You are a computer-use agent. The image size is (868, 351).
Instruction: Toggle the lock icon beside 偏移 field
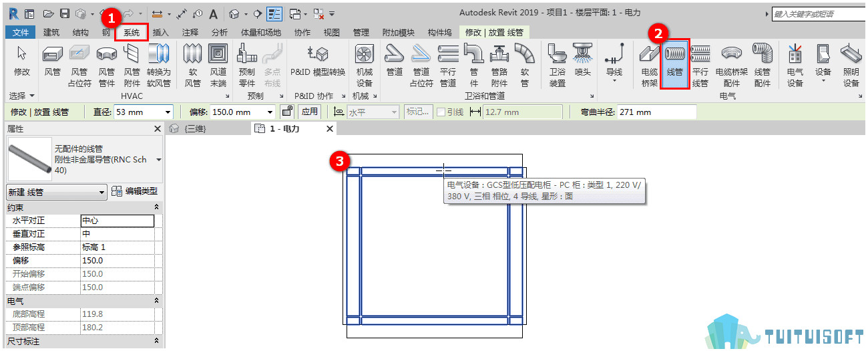coord(287,112)
